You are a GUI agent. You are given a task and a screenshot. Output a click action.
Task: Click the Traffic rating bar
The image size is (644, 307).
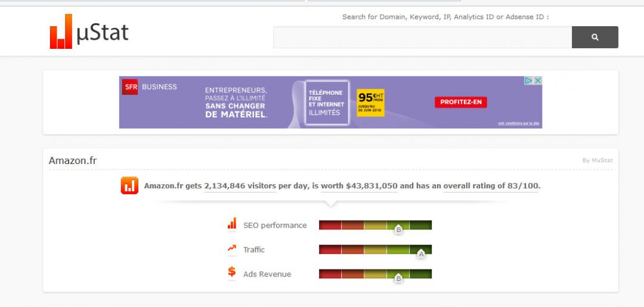pos(376,250)
